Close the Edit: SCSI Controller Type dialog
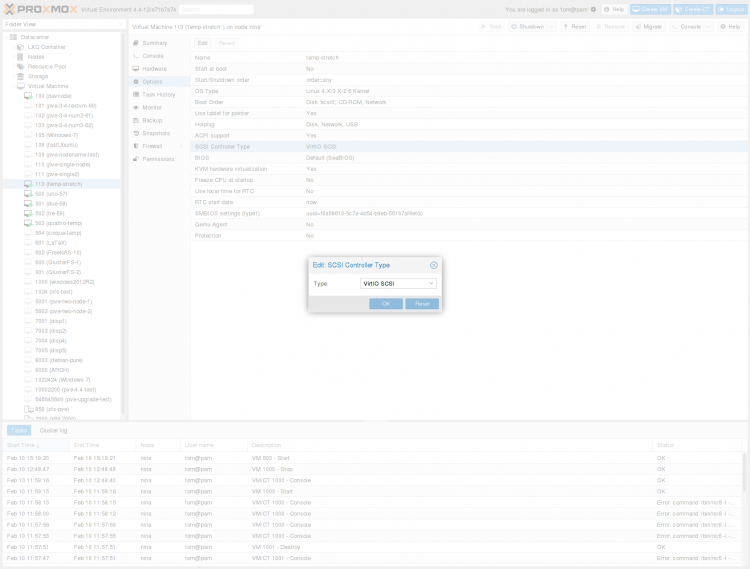This screenshot has width=750, height=569. coord(433,265)
